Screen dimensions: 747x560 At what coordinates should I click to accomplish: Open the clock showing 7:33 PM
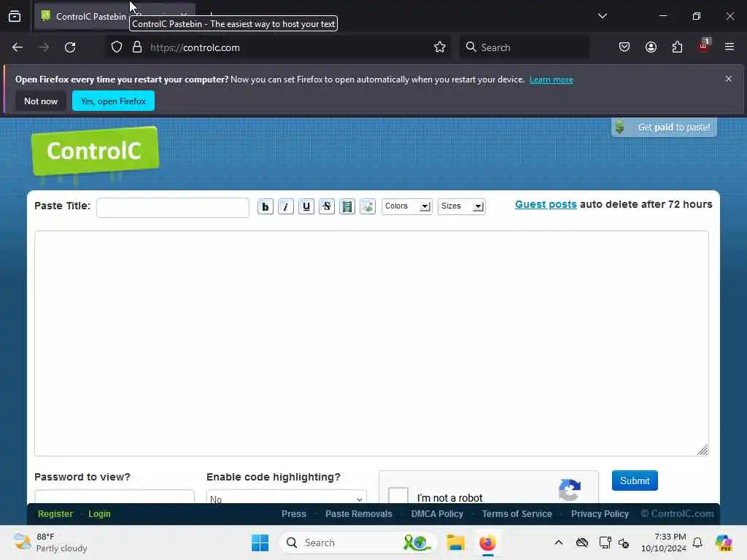click(664, 542)
